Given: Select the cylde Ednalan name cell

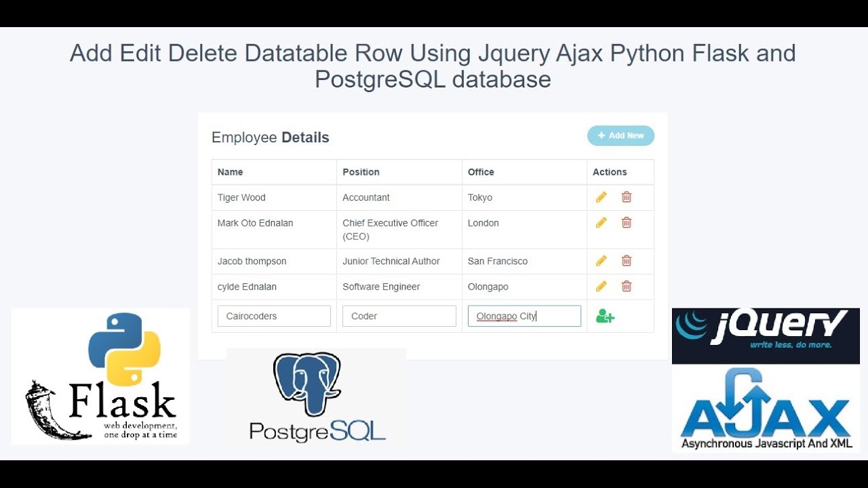Looking at the screenshot, I should click(x=274, y=287).
